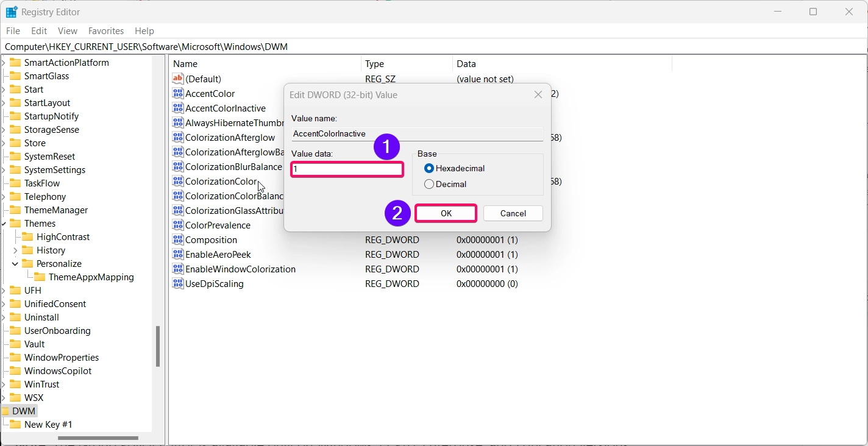Expand the History key
Image resolution: width=868 pixels, height=446 pixels.
[15, 250]
